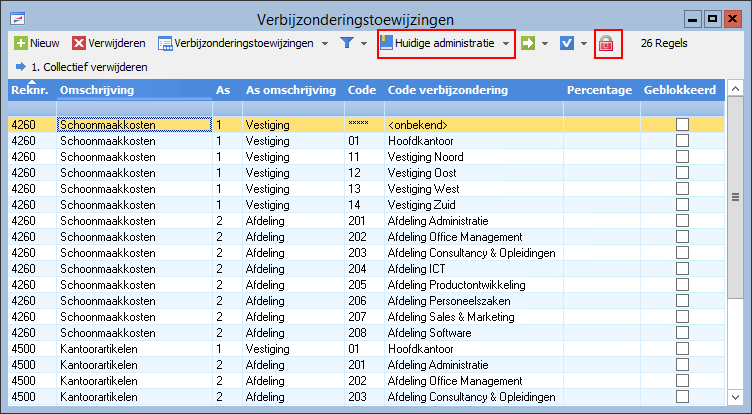Sort by Reknr. column header
This screenshot has height=414, width=752.
(x=30, y=90)
